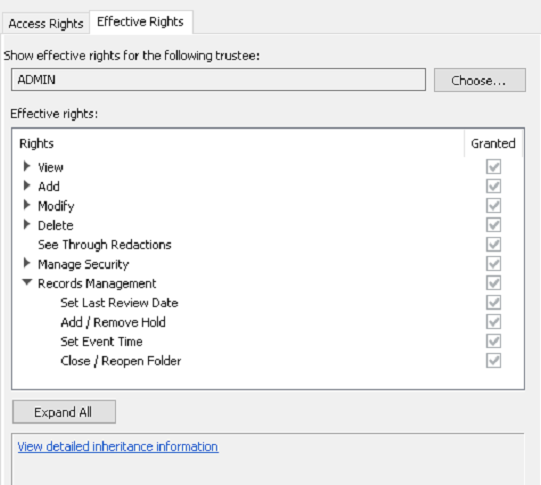Open View detailed inheritance information link
Viewport: 541px width, 485px height.
(118, 447)
